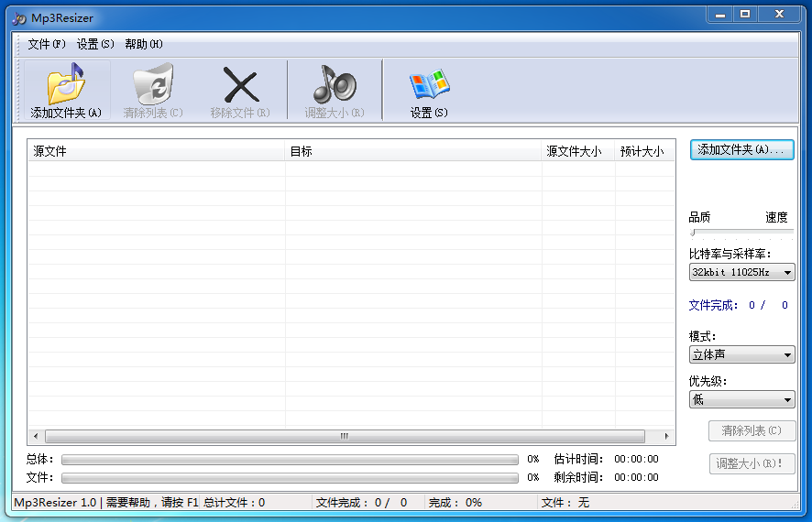Click the 估计时间 00:00:00 value
Viewport: 812px width, 522px height.
click(636, 459)
